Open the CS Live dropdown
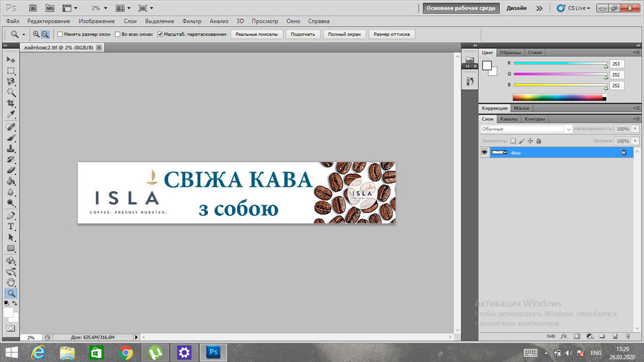Screen dimensions: 644x362 [573, 8]
